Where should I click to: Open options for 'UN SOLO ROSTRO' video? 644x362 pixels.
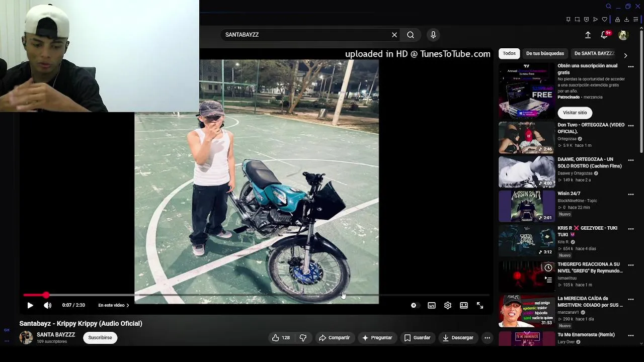631,160
